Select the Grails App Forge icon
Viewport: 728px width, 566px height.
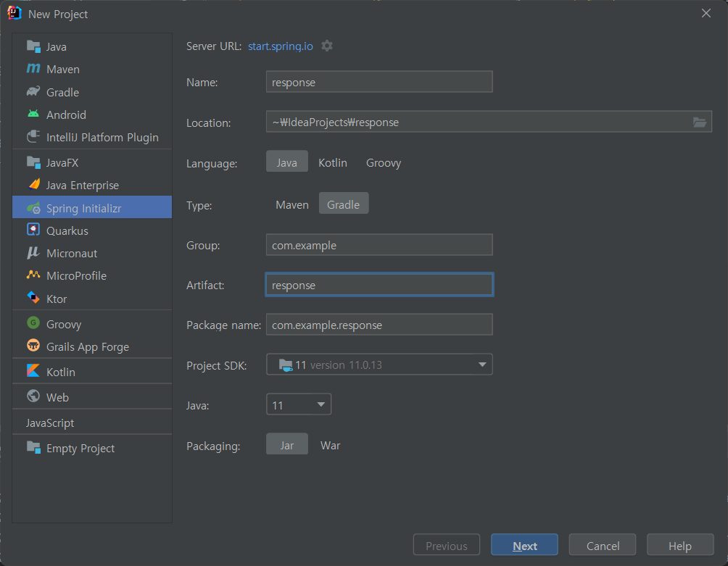point(33,346)
